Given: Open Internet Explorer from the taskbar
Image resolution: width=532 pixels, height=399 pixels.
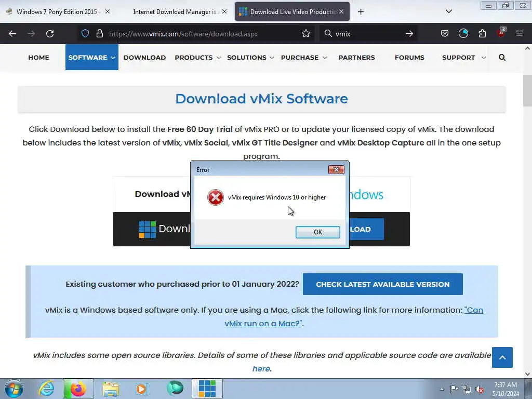Looking at the screenshot, I should (x=46, y=389).
